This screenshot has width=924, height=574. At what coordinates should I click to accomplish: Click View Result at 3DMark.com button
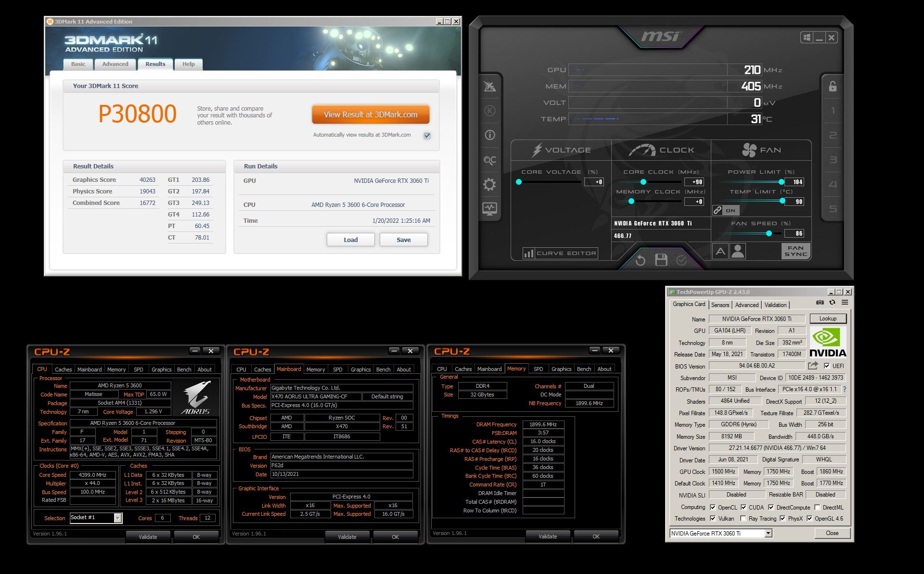click(x=370, y=115)
